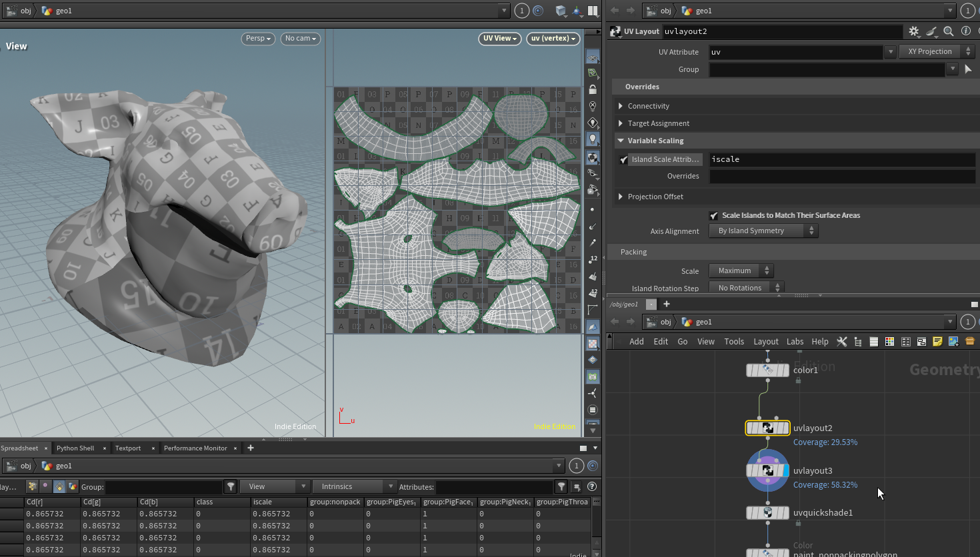Viewport: 980px width, 557px height.
Task: Uncheck Scale Islands to Match Surface Areas
Action: tap(713, 216)
